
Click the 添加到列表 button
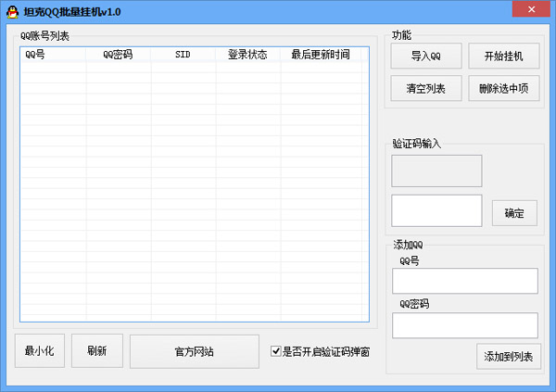[509, 357]
